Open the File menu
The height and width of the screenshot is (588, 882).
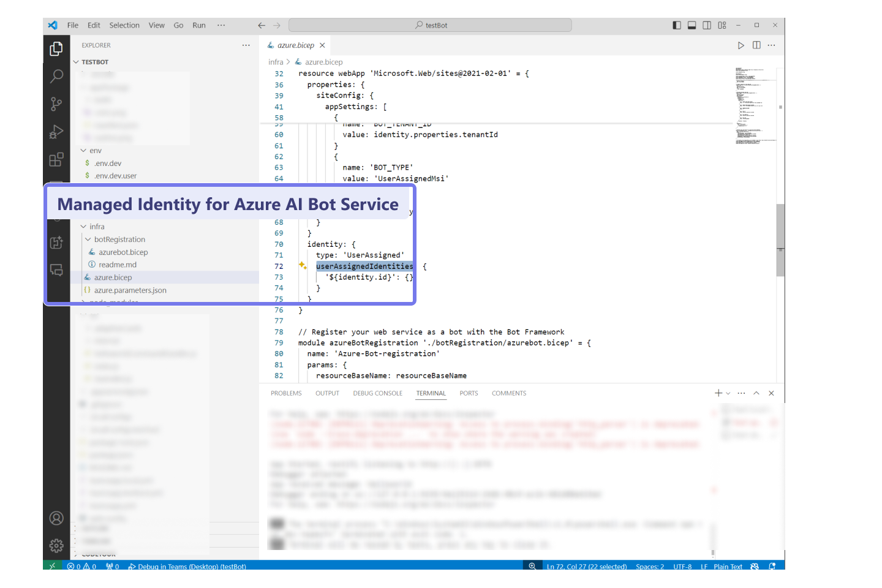(x=73, y=25)
